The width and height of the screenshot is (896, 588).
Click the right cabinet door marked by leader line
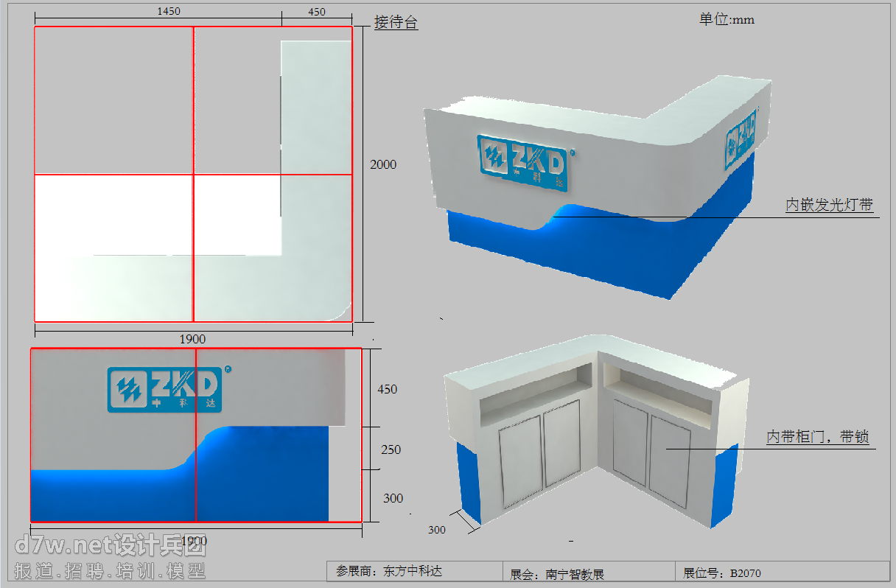click(x=669, y=461)
